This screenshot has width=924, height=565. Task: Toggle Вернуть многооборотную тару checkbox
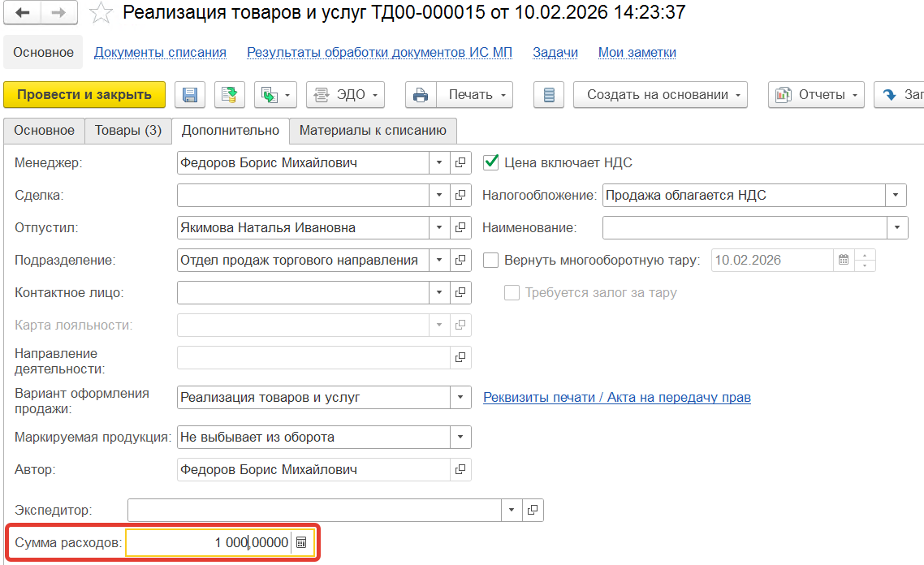491,260
